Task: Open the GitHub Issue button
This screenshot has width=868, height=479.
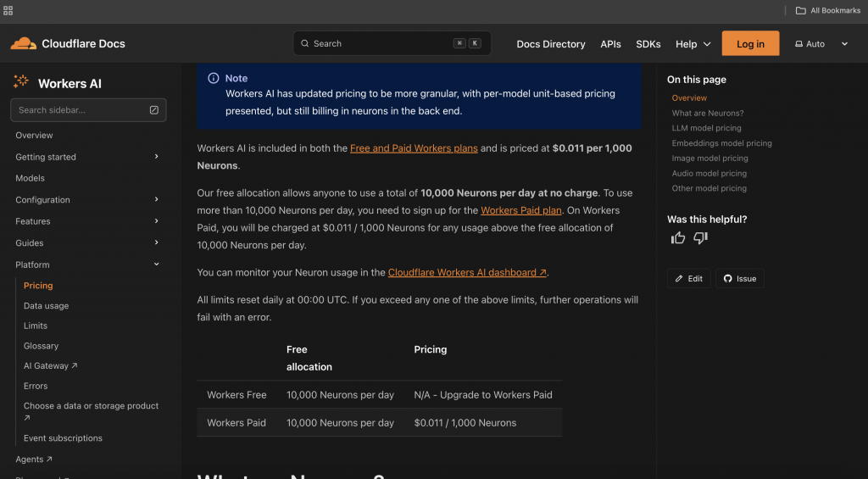Action: tap(739, 278)
